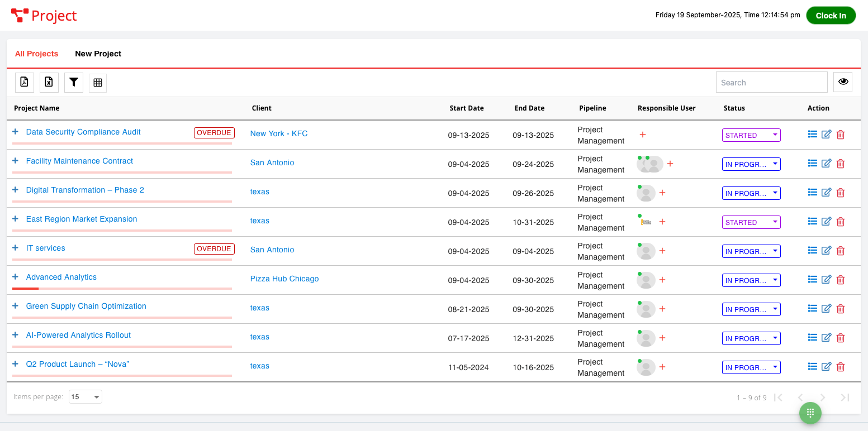Open status dropdown for East Region Market Expansion
The image size is (868, 431).
pos(751,222)
